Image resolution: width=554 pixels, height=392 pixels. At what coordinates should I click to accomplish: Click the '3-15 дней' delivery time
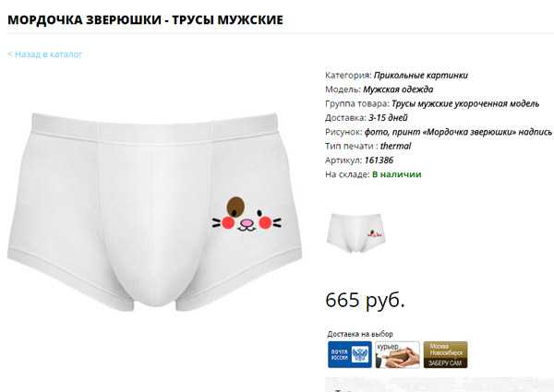tap(388, 118)
